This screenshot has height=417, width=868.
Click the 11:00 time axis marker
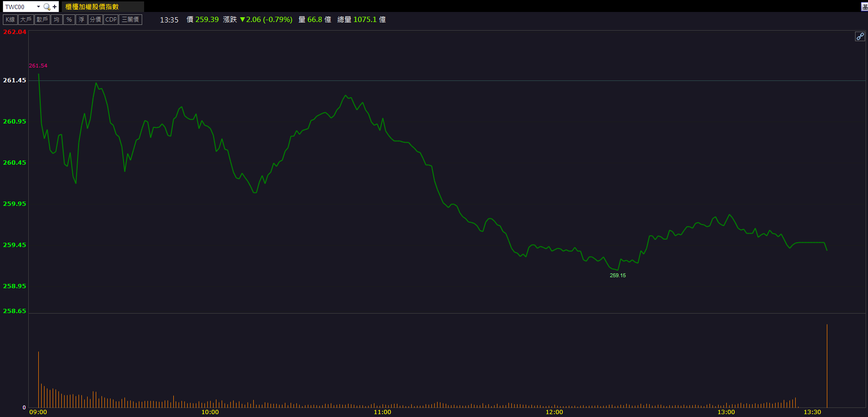[382, 412]
